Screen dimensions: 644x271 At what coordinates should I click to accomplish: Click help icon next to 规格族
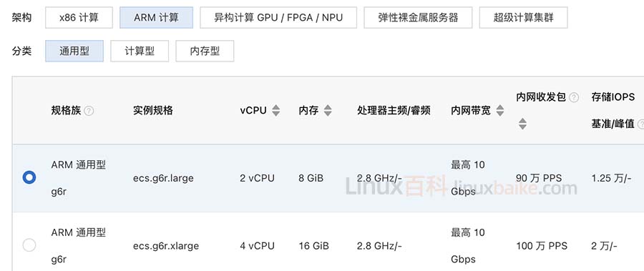[89, 111]
